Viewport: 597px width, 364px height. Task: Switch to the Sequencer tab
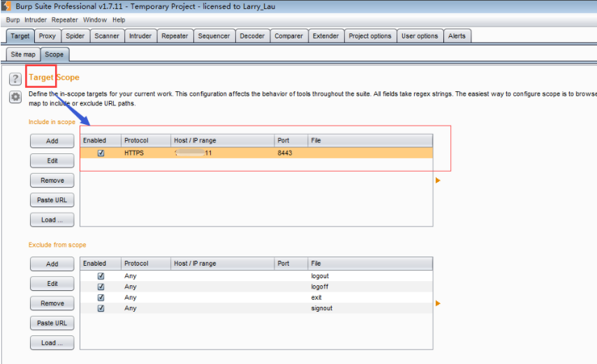point(214,36)
